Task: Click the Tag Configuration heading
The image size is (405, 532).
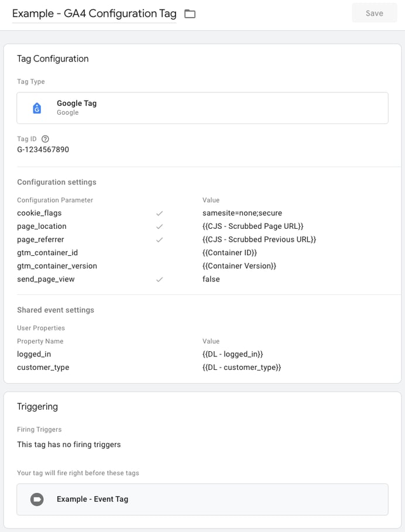Action: [53, 59]
